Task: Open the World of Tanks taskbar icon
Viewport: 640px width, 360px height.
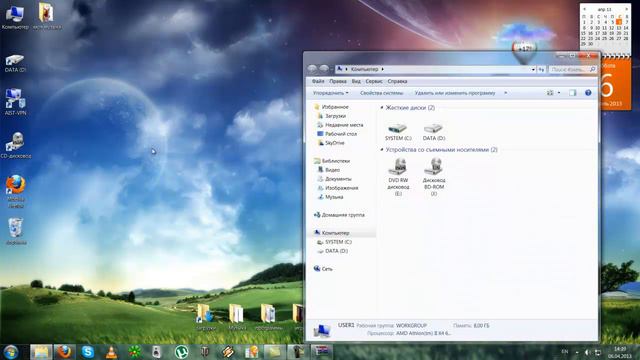Action: (x=204, y=352)
